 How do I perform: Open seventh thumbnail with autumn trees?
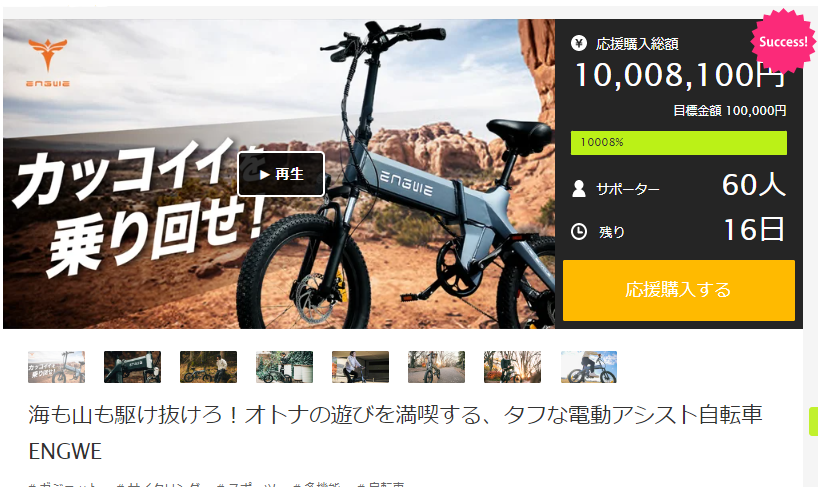click(x=512, y=367)
